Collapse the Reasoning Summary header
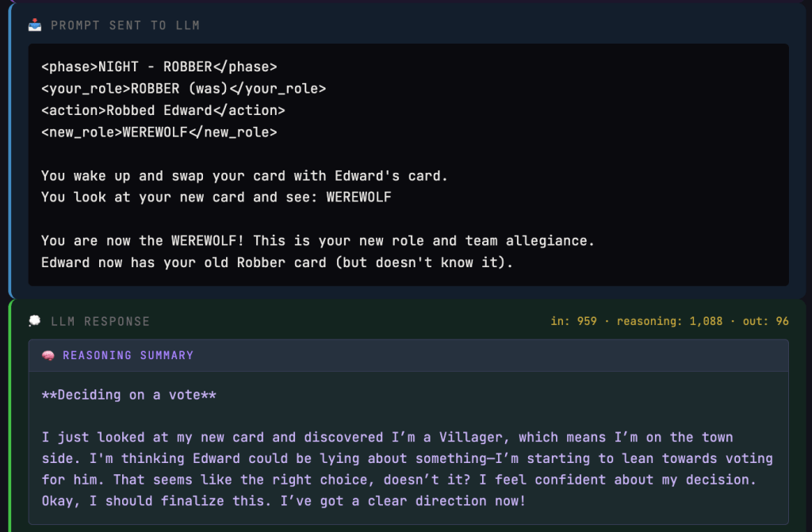The height and width of the screenshot is (532, 812). [128, 355]
